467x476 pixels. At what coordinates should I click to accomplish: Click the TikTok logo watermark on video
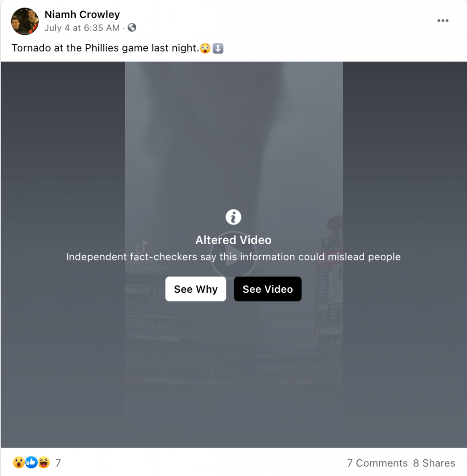tap(141, 246)
